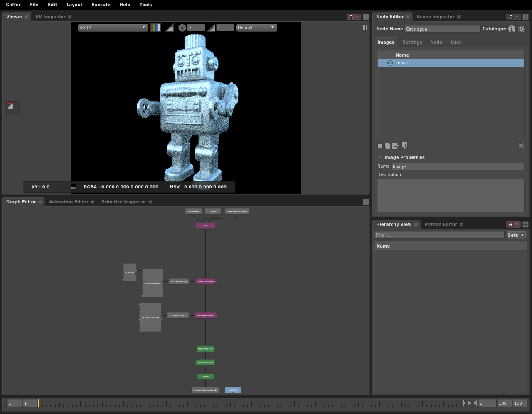Click the Name column header in Hierarchy View

pyautogui.click(x=451, y=246)
